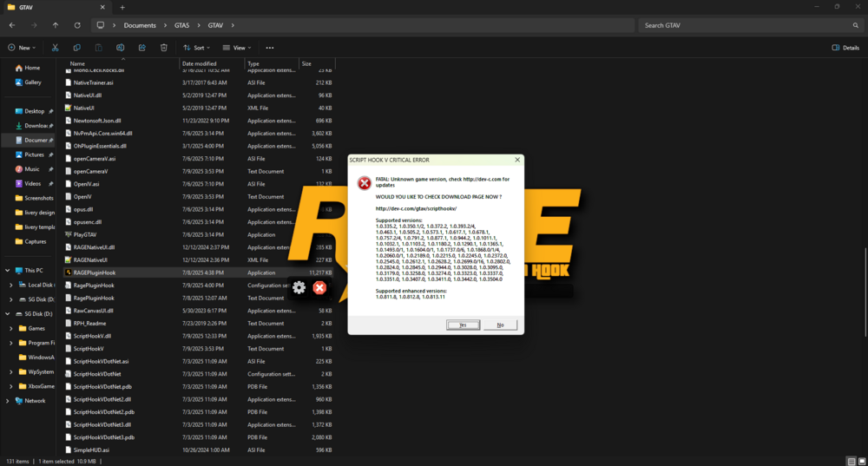Screen dimensions: 868x466
Task: Click the Back navigation arrow
Action: point(12,25)
